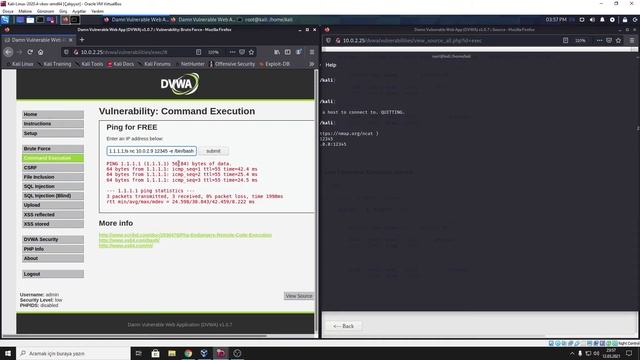
Task: Click the volume icon in Kali panel
Action: point(592,20)
